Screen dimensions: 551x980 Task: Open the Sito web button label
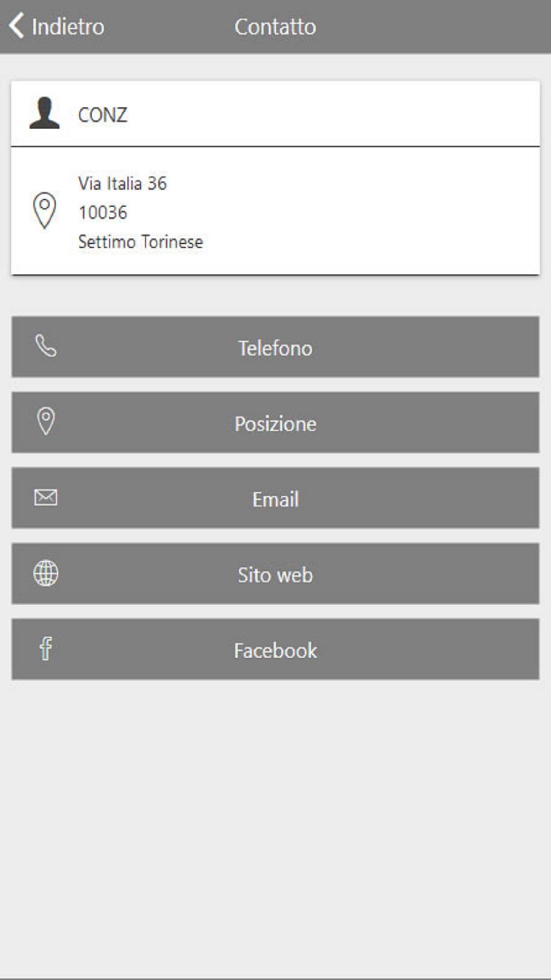point(275,575)
